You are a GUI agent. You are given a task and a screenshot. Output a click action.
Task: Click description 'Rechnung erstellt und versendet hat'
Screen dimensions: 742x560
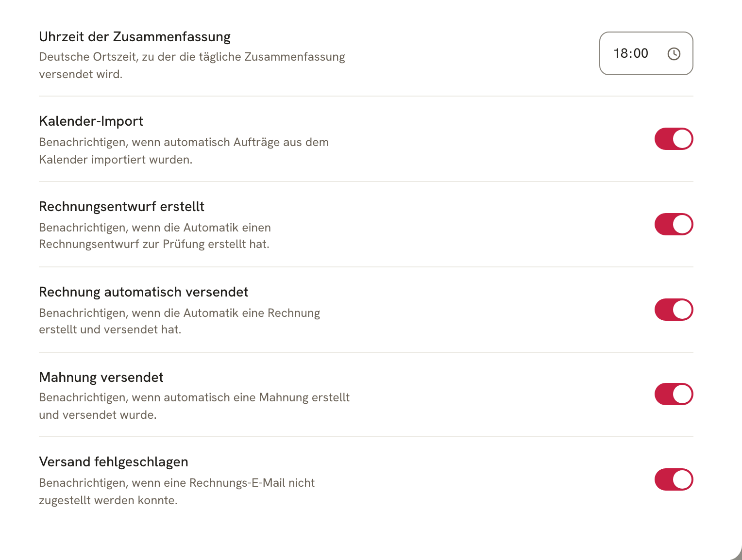tap(179, 321)
